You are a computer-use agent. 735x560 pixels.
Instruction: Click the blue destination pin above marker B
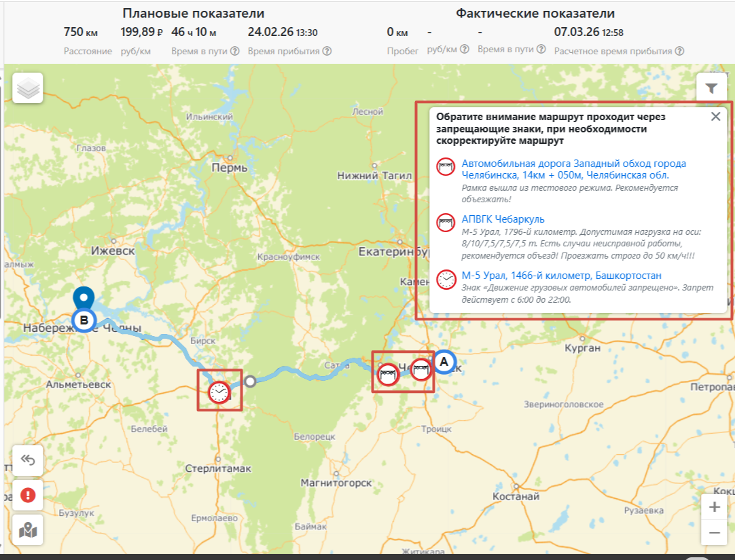tap(84, 298)
